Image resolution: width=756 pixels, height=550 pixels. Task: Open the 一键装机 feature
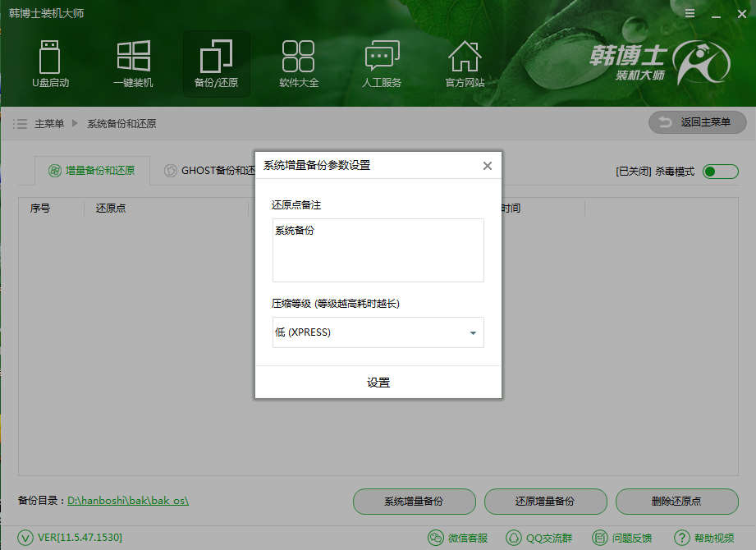pos(133,63)
